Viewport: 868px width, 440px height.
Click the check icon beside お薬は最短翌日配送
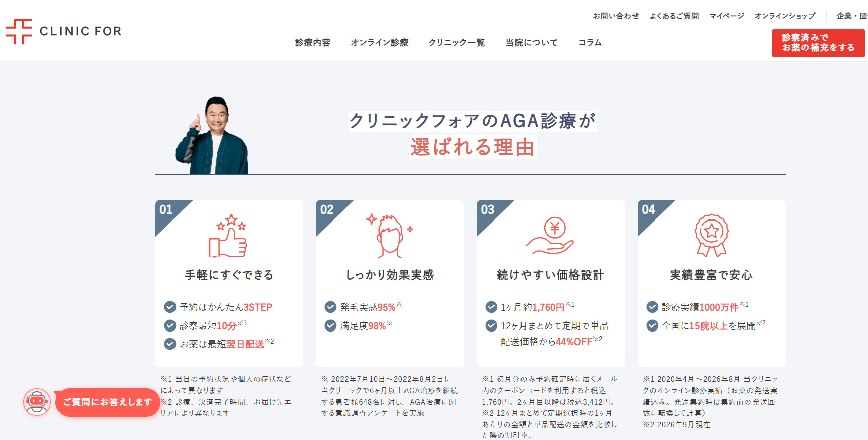click(x=170, y=344)
